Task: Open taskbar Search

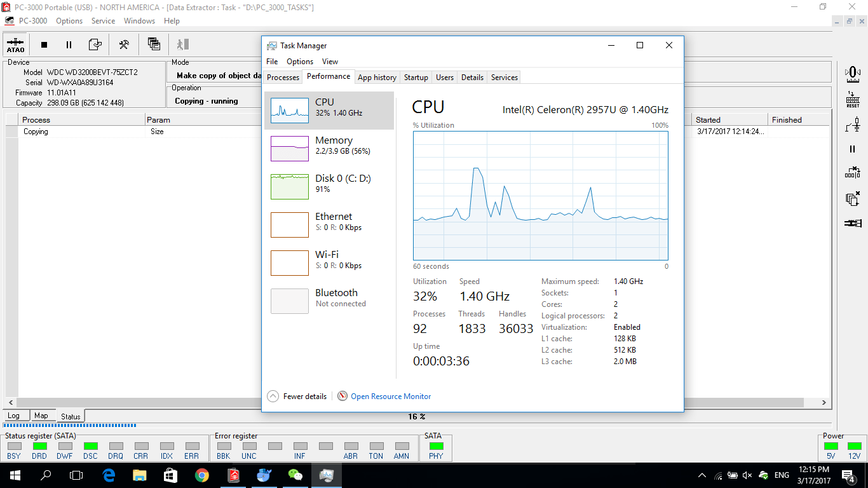Action: 46,475
